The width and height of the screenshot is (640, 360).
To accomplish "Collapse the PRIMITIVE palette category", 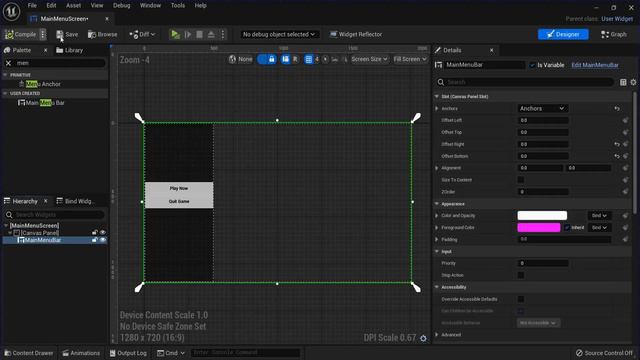I will point(5,75).
